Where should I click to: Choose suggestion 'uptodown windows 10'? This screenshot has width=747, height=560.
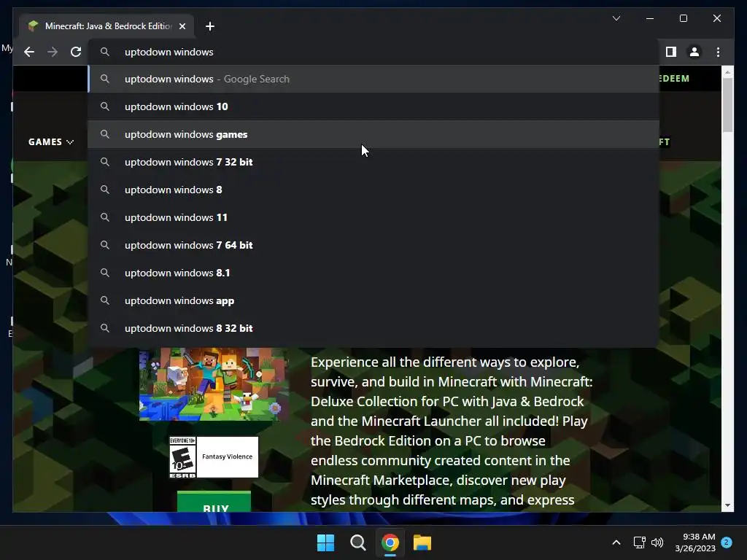coord(373,106)
